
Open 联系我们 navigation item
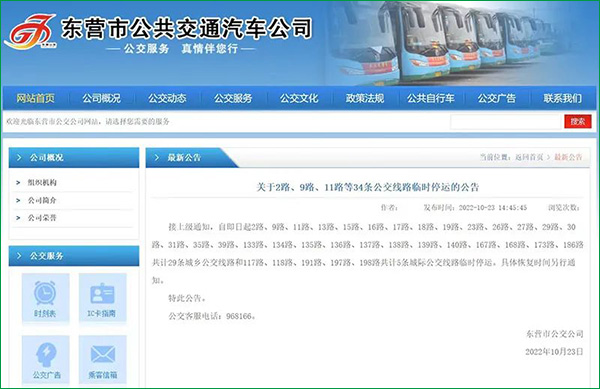pos(562,98)
